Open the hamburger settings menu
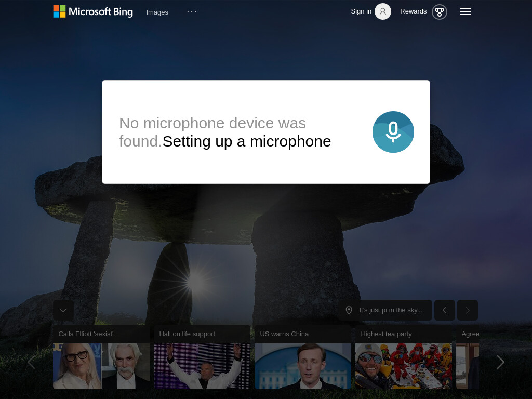532x399 pixels. [x=465, y=11]
